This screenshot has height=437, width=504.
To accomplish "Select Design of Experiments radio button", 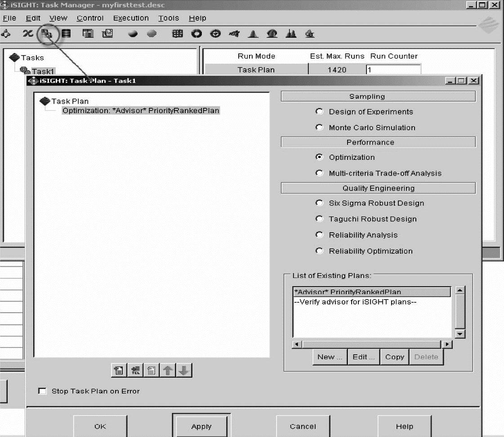I will click(x=319, y=111).
